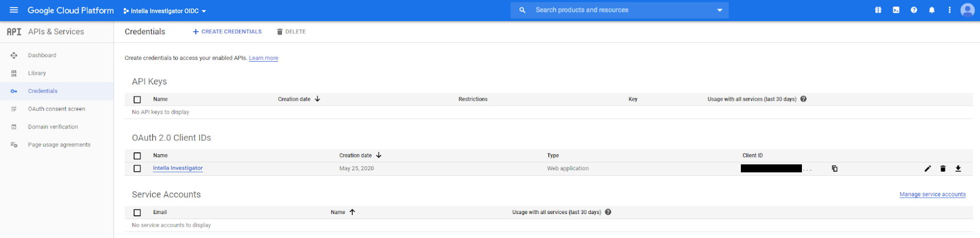Open the Library sidebar item
Viewport: 980px width, 238px height.
(x=37, y=73)
